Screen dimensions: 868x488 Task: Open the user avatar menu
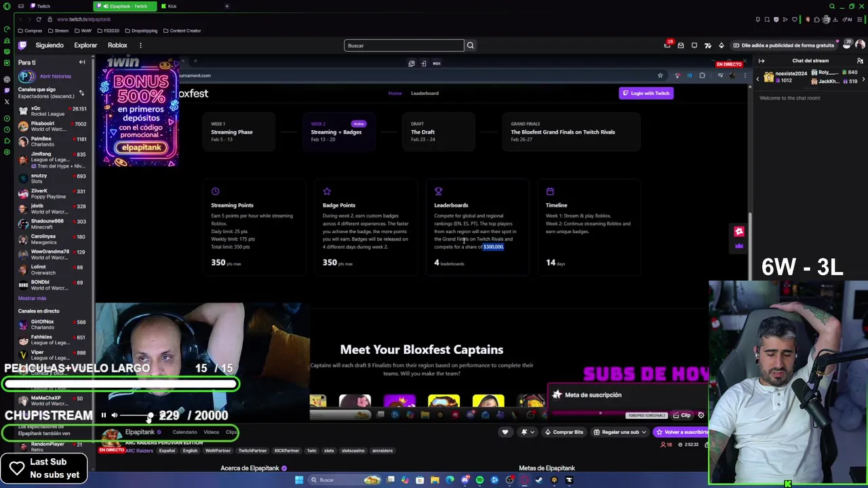[860, 45]
